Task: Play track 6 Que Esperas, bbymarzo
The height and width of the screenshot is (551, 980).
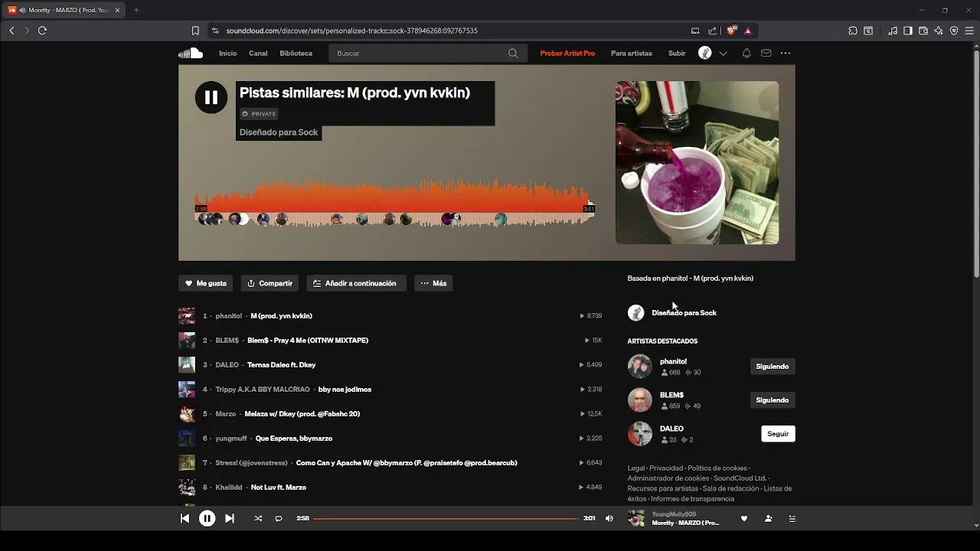Action: (x=293, y=439)
